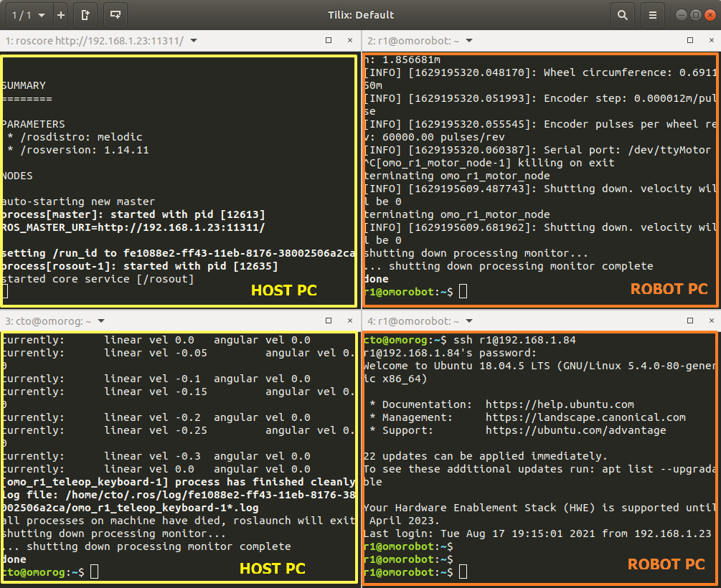Screen dimensions: 721x588
Task: Click the terminal 1 title 'roscore http://192.168.1.23:11311/'
Action: (x=99, y=41)
